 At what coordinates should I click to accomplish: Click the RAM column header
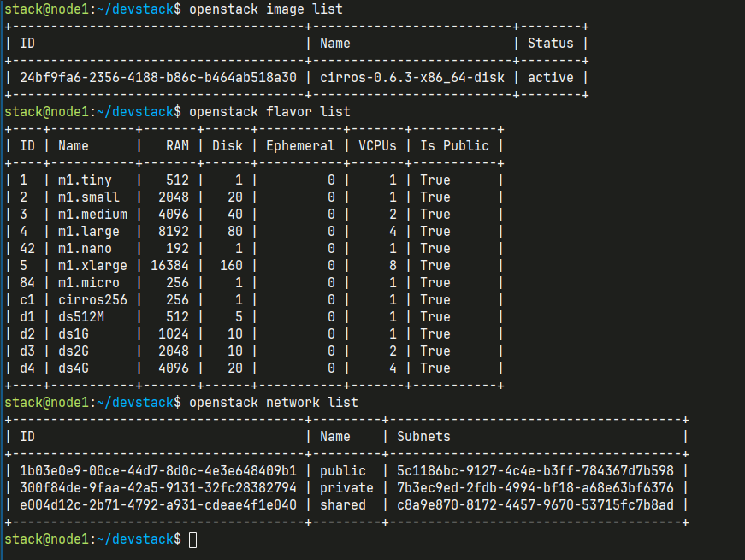(x=177, y=146)
